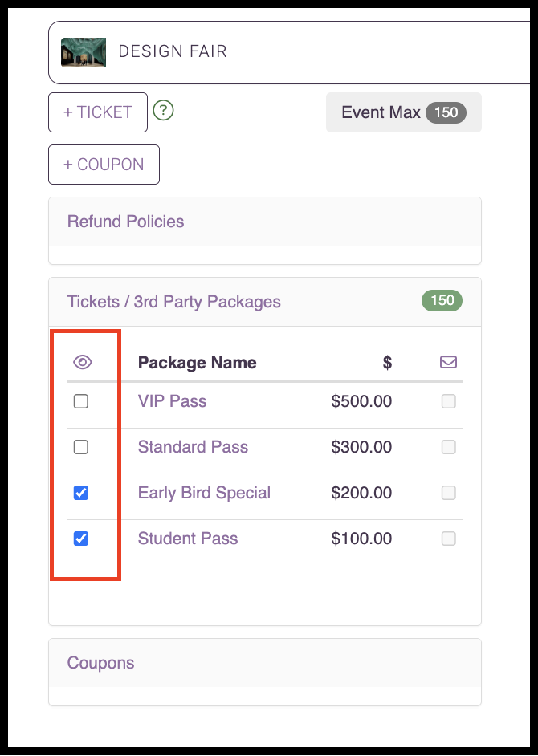Image resolution: width=538 pixels, height=756 pixels.
Task: Click the envelope email column icon
Action: (448, 361)
